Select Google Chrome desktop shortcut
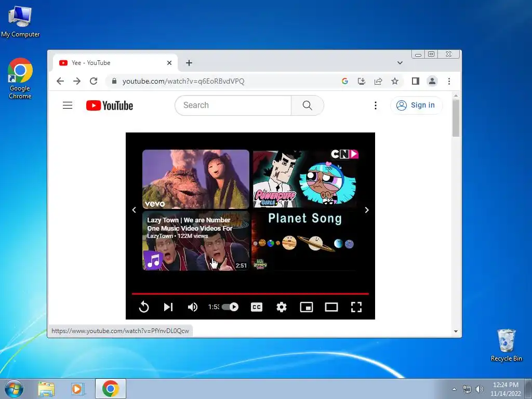Screen dimensions: 532x399 coord(20,79)
